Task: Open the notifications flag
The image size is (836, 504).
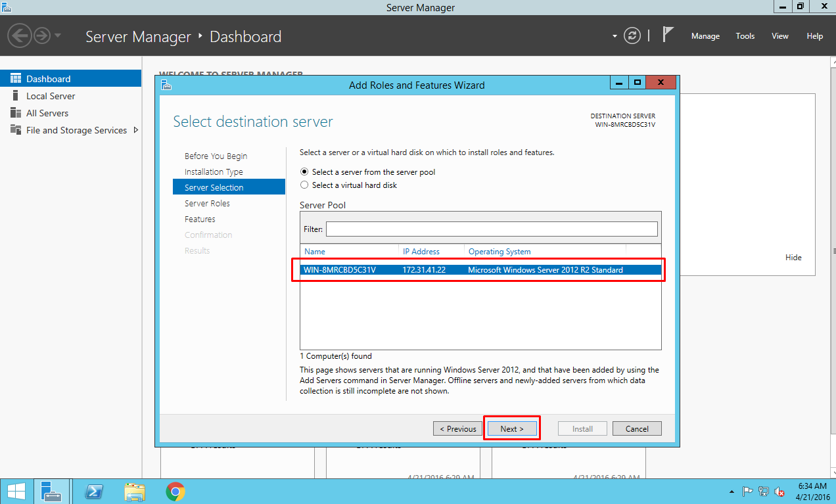Action: tap(668, 35)
